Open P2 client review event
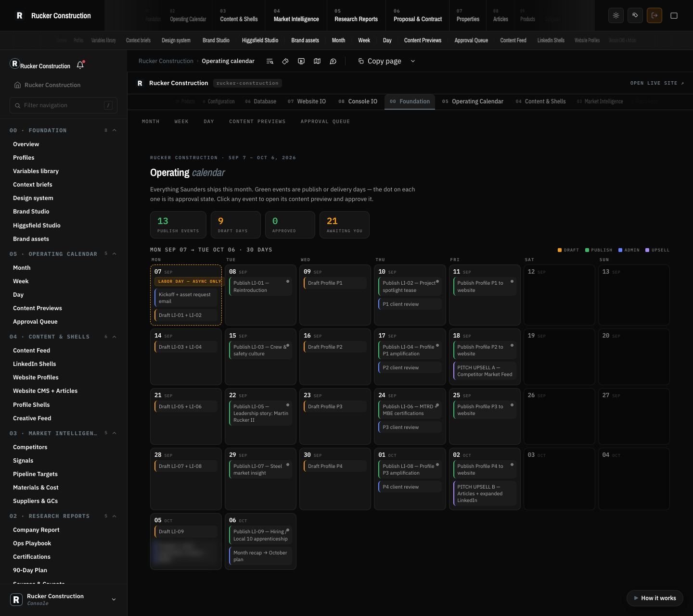The image size is (693, 616). point(410,368)
